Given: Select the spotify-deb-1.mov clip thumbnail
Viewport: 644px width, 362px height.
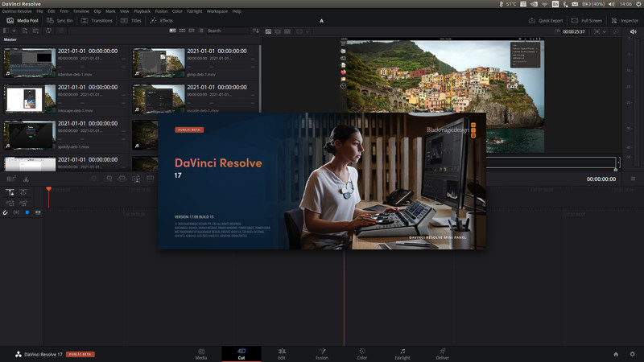Looking at the screenshot, I should 30,134.
